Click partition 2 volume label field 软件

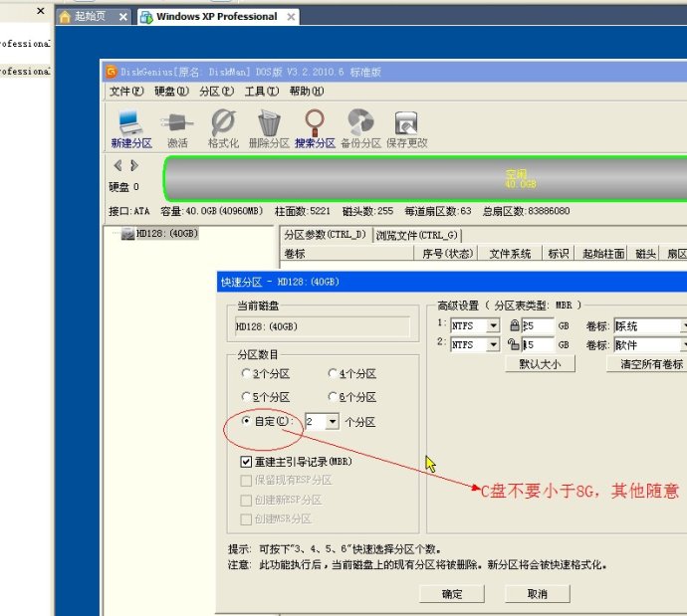tap(650, 345)
